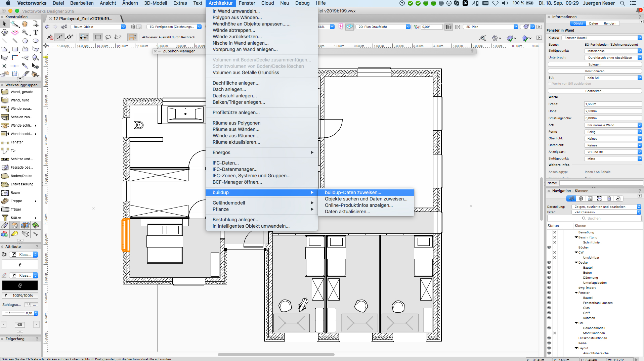Open the Stil dropdown showing Kein Stil
Screen dimensions: 644x361
pyautogui.click(x=613, y=78)
